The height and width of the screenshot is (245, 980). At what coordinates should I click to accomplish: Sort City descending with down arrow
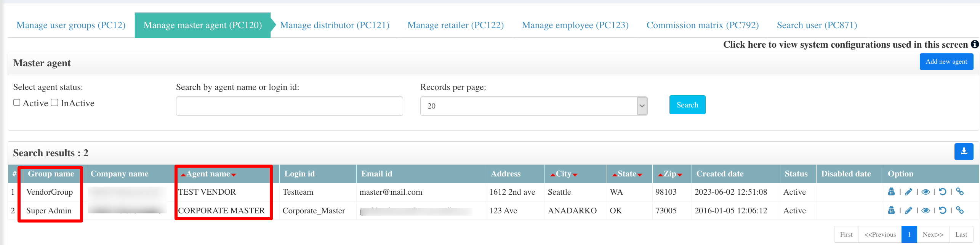(575, 175)
